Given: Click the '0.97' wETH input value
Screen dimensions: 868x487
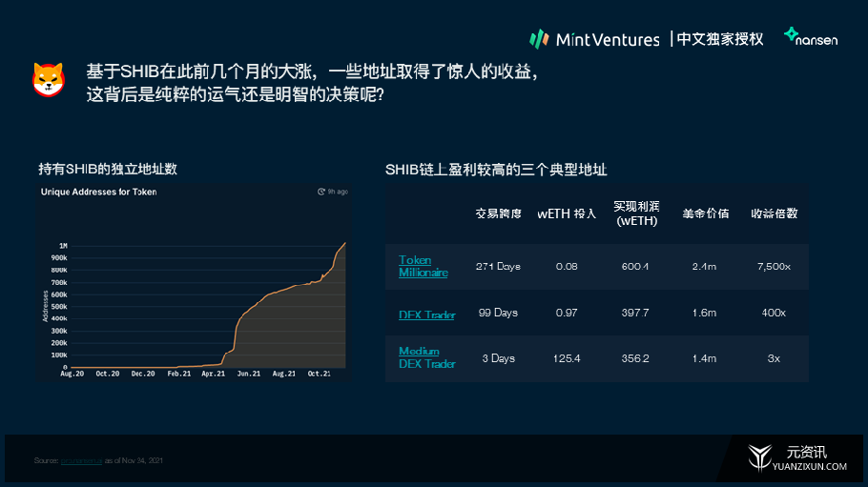Looking at the screenshot, I should 567,313.
